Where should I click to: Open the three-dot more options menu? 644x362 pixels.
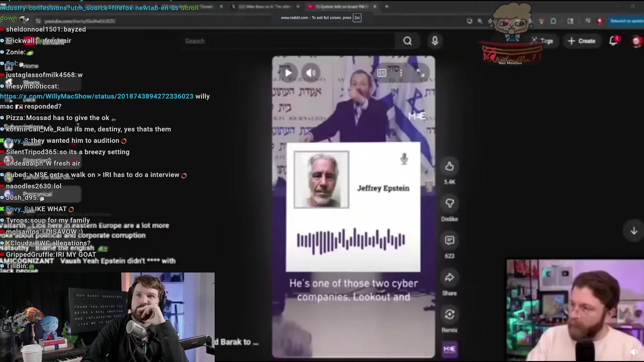tap(400, 73)
